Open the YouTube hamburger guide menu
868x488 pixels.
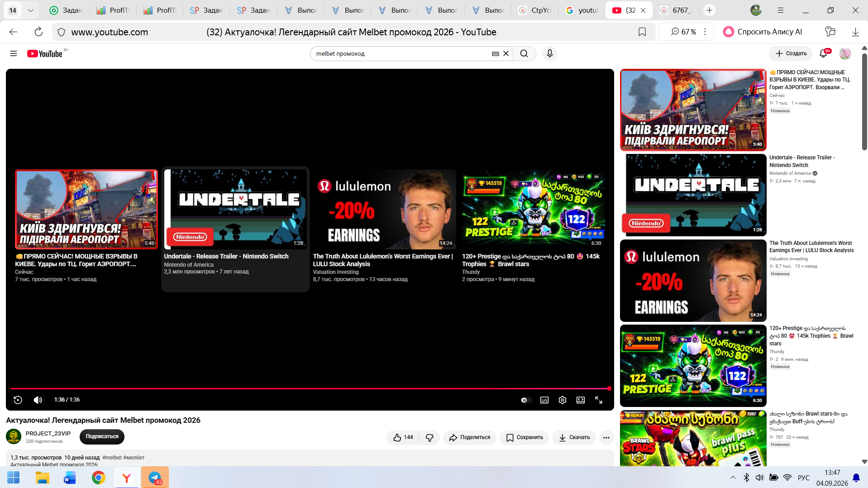[14, 53]
